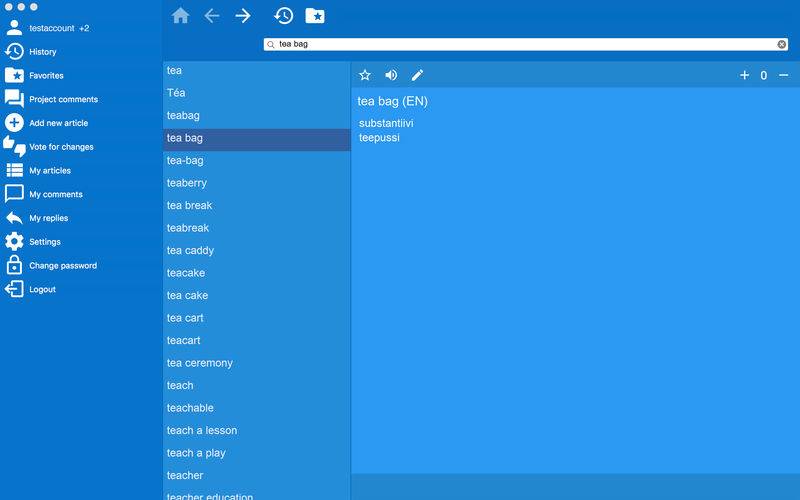Click the Favorites folder-star icon in sidebar

[14, 75]
